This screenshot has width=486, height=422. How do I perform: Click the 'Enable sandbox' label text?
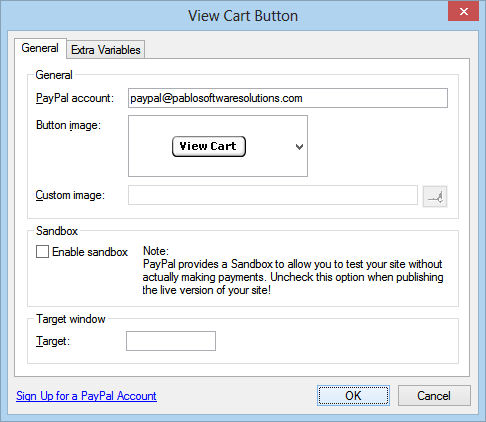coord(90,252)
